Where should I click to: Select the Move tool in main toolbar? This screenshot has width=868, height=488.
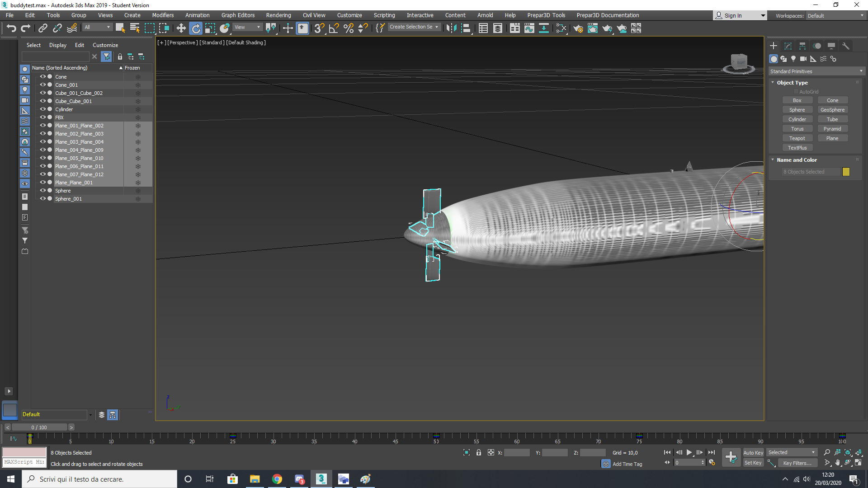[181, 28]
